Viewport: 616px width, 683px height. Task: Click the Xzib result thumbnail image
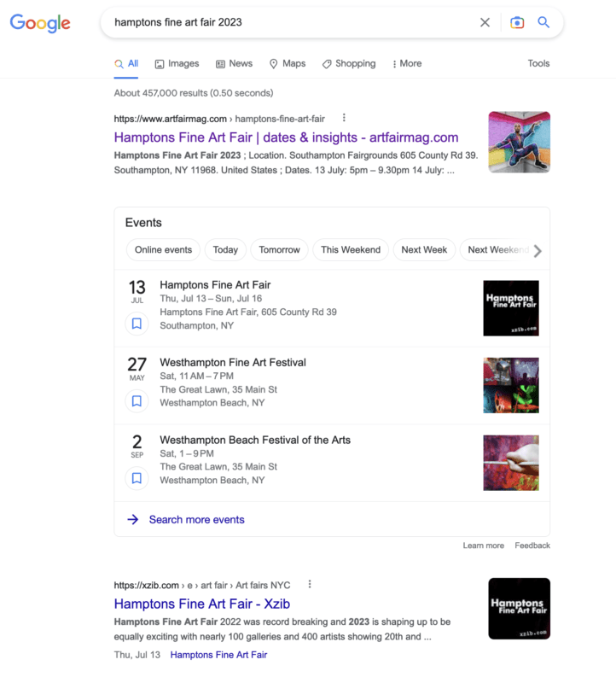[519, 609]
